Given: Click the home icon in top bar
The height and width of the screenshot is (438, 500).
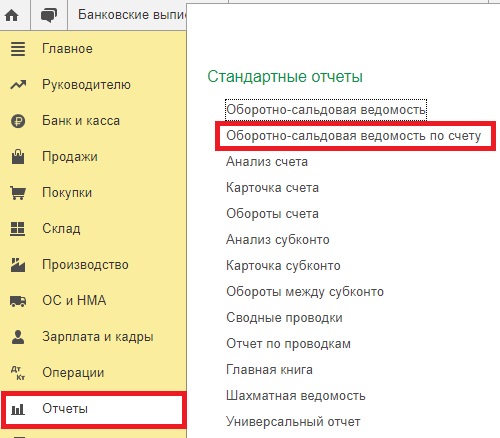Looking at the screenshot, I should click(12, 15).
